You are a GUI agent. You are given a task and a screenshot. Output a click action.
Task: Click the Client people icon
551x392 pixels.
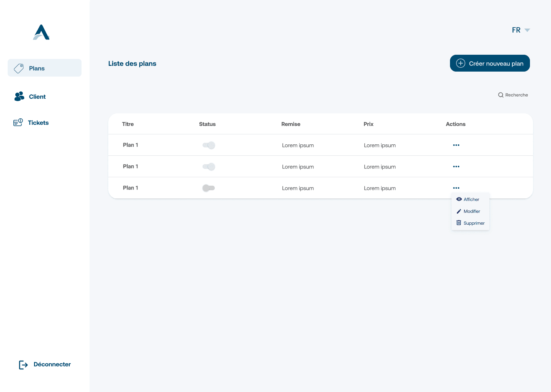[19, 96]
